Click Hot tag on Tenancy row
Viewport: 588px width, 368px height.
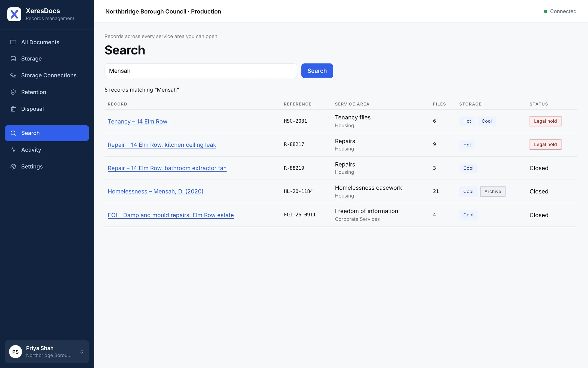[x=467, y=121]
